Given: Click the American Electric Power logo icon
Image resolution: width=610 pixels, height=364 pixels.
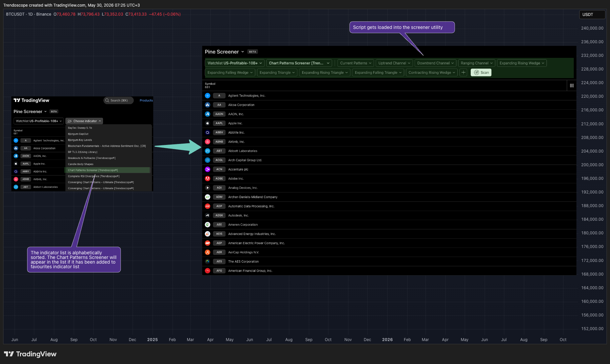Looking at the screenshot, I should click(207, 243).
